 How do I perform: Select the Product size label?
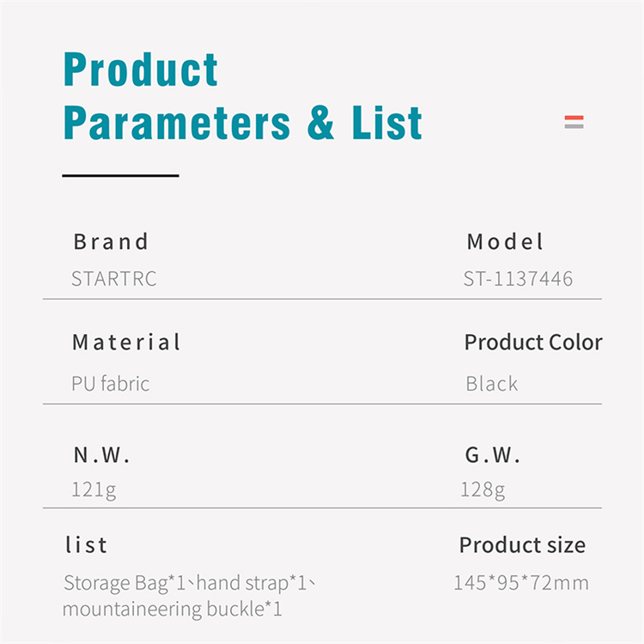pyautogui.click(x=522, y=545)
